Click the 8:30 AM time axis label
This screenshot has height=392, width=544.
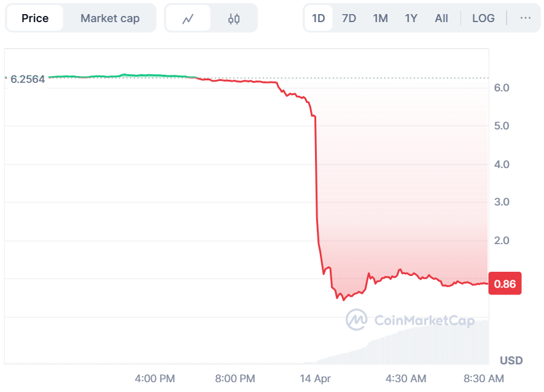[483, 379]
